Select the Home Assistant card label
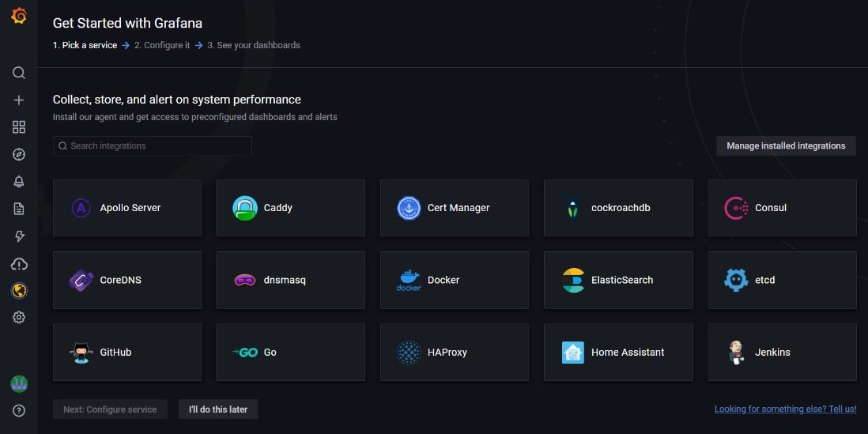This screenshot has height=434, width=868. (x=628, y=352)
